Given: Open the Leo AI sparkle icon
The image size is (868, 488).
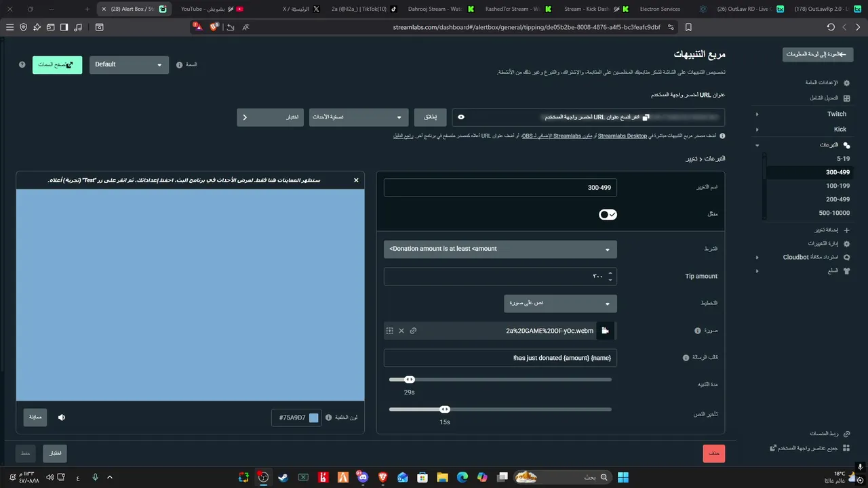Looking at the screenshot, I should click(37, 27).
